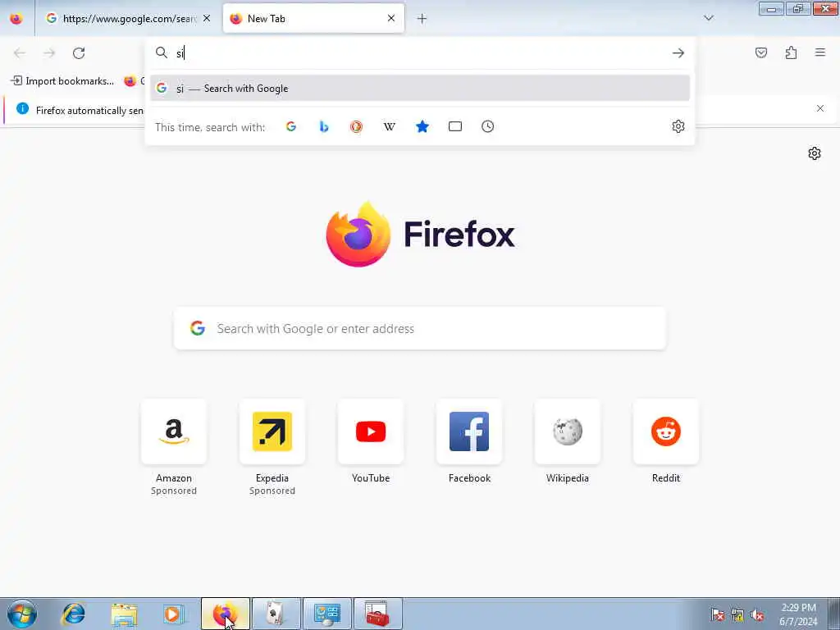Click Import bookmarks link
The image size is (840, 630).
[62, 81]
